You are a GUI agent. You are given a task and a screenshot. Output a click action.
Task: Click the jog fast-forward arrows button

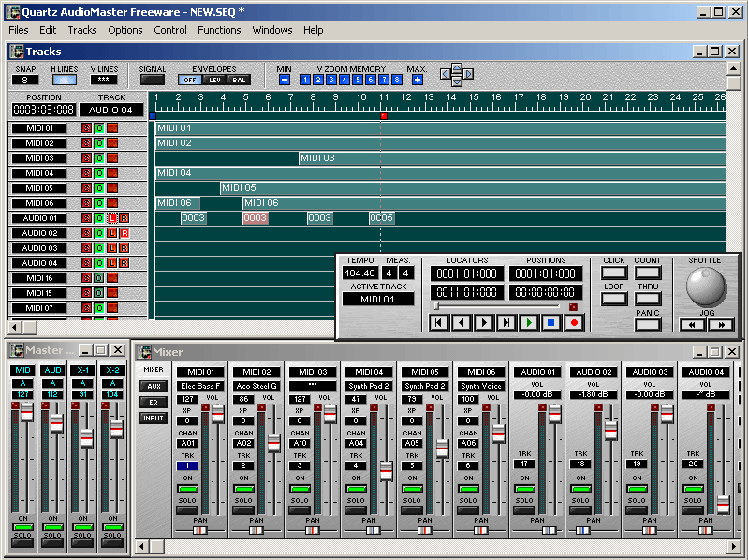[720, 325]
